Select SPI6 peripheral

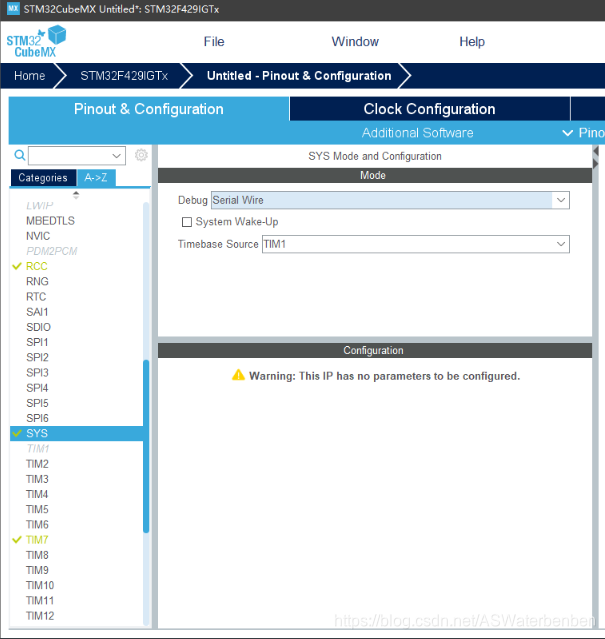tap(37, 418)
